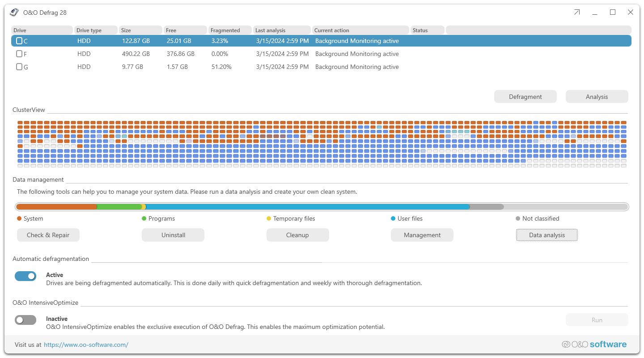Click the blue User files legend dot
Screen dimensions: 644x358
[393, 218]
